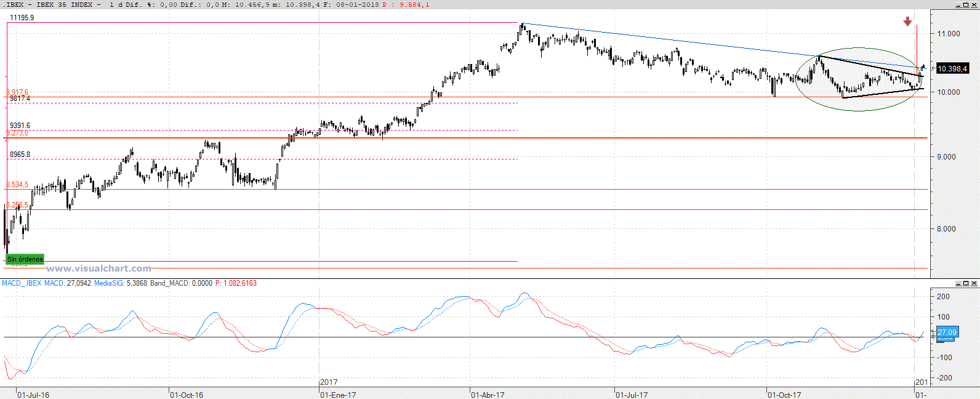Screen dimensions: 980x399
Task: Click the '.IBEX - IBEX 35 INDEX' title
Action: (x=49, y=4)
